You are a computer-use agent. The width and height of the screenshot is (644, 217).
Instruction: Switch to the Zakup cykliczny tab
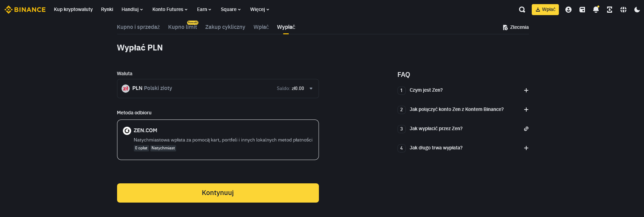(x=225, y=27)
